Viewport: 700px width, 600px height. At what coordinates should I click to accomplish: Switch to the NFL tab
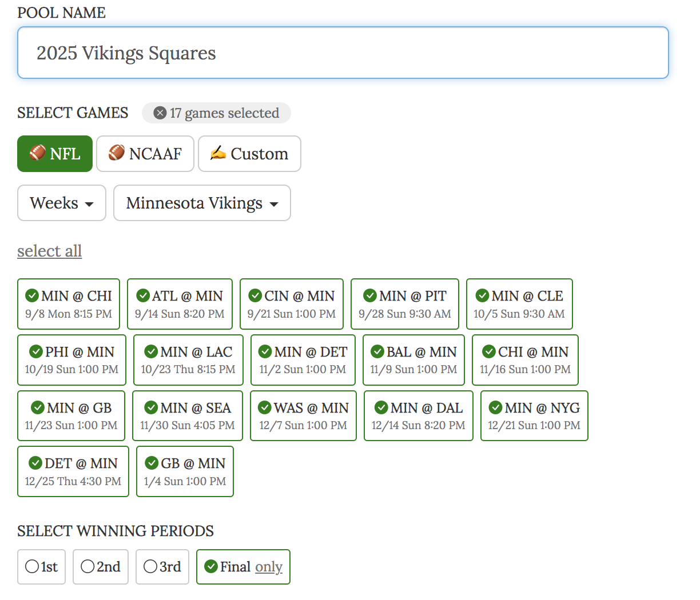point(55,154)
